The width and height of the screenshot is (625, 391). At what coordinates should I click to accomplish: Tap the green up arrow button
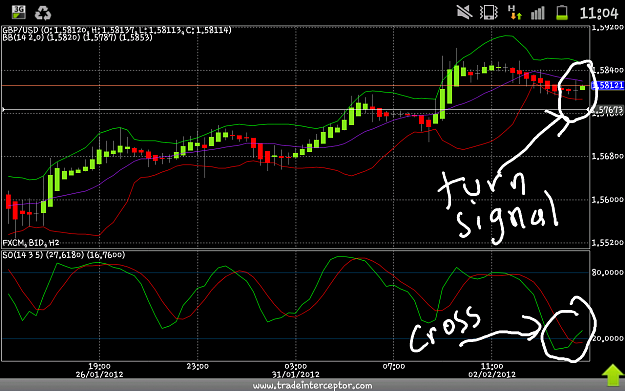[613, 375]
